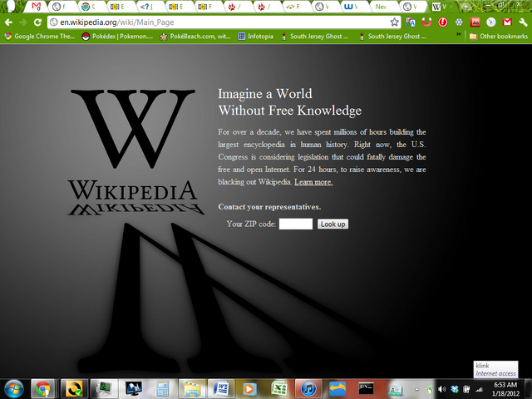Click the Imagine a World Without Free Knowledge headline
The width and height of the screenshot is (532, 399).
click(290, 101)
